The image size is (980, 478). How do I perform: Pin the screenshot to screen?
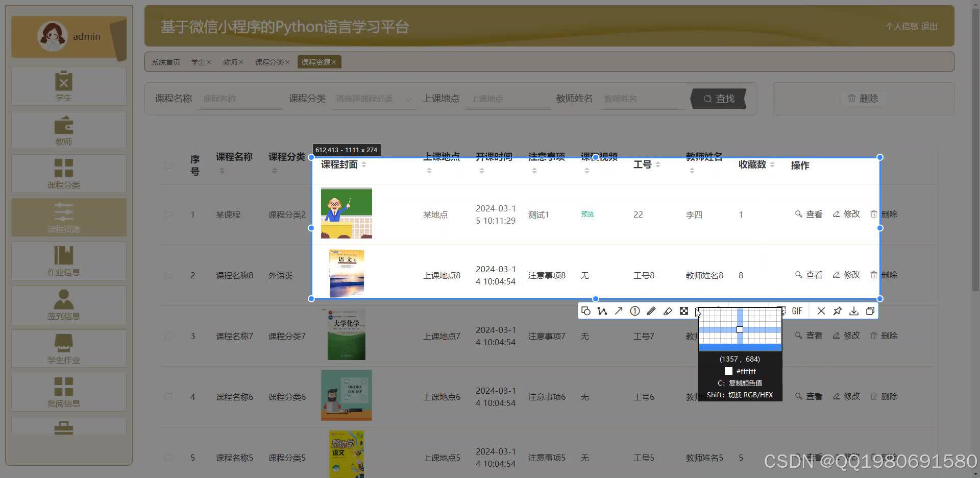(837, 310)
